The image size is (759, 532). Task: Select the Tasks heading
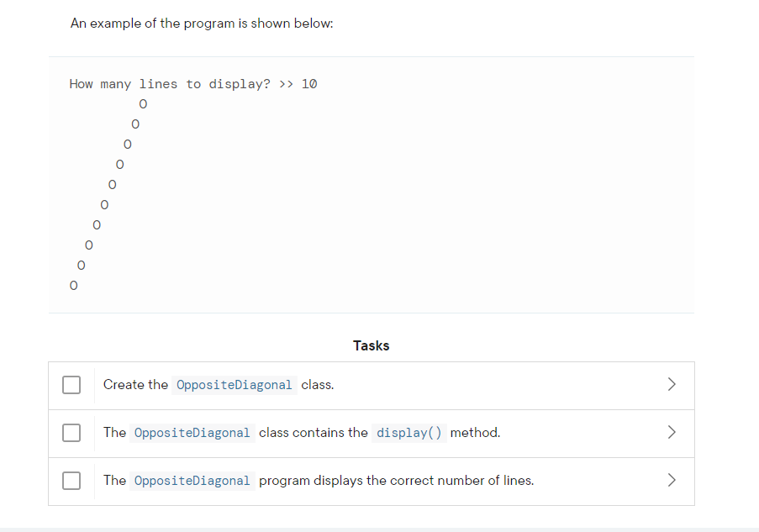(x=371, y=345)
